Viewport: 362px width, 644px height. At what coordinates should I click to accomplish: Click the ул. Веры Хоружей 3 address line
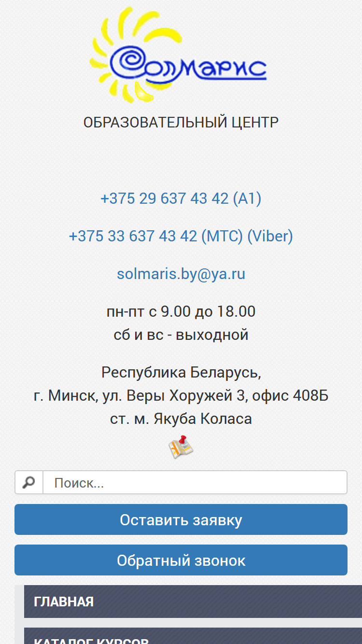tap(181, 395)
